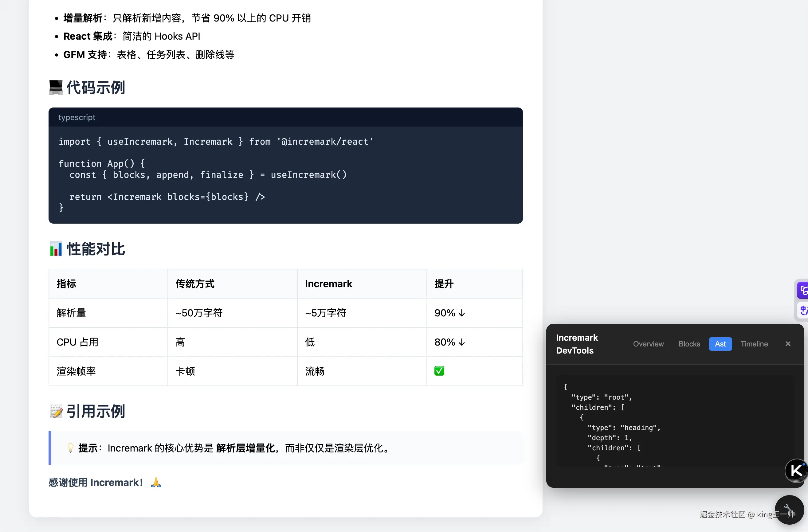Close the Incremark DevTools panel

788,344
